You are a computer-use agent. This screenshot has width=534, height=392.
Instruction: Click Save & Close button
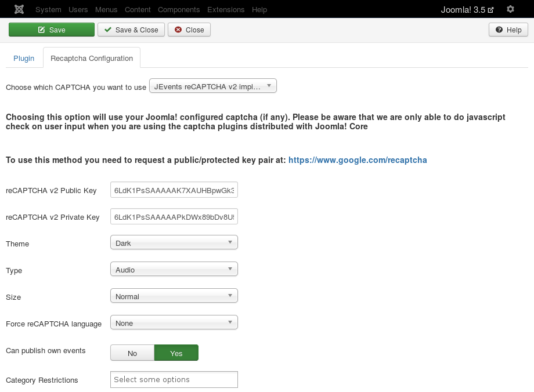click(x=131, y=30)
